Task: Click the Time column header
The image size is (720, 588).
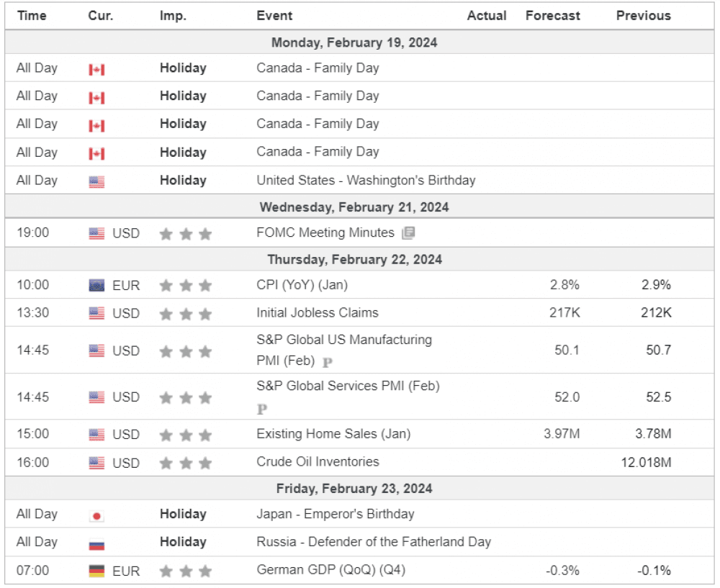Action: (x=32, y=16)
